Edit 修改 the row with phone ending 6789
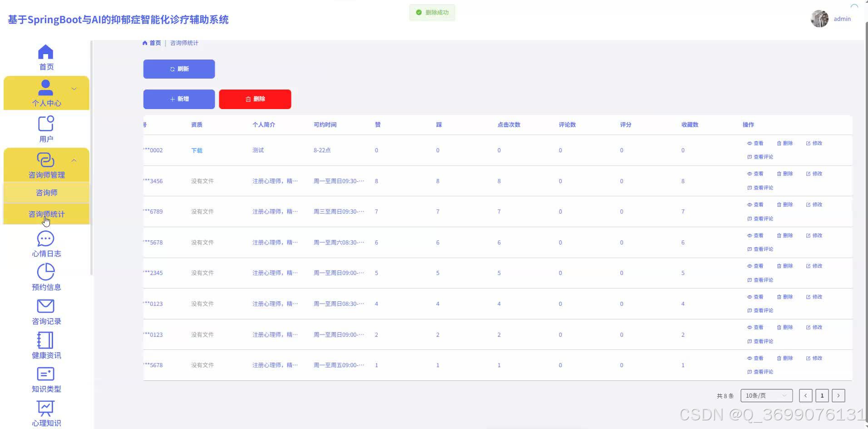 click(814, 205)
